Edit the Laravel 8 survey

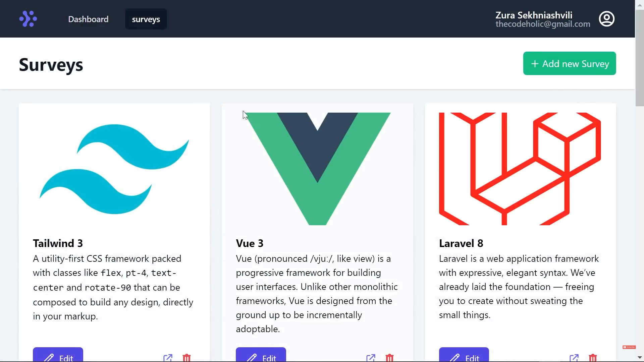(x=464, y=356)
